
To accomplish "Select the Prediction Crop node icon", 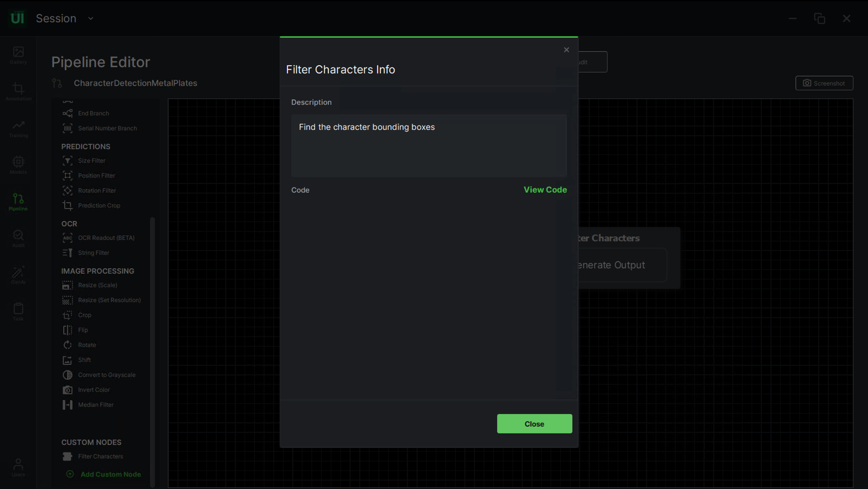I will point(67,205).
